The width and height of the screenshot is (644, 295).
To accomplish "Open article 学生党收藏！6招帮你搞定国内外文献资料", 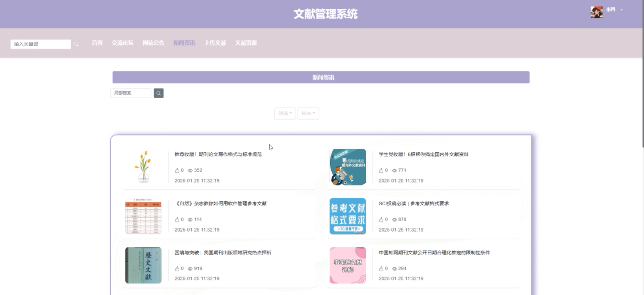I will [424, 154].
